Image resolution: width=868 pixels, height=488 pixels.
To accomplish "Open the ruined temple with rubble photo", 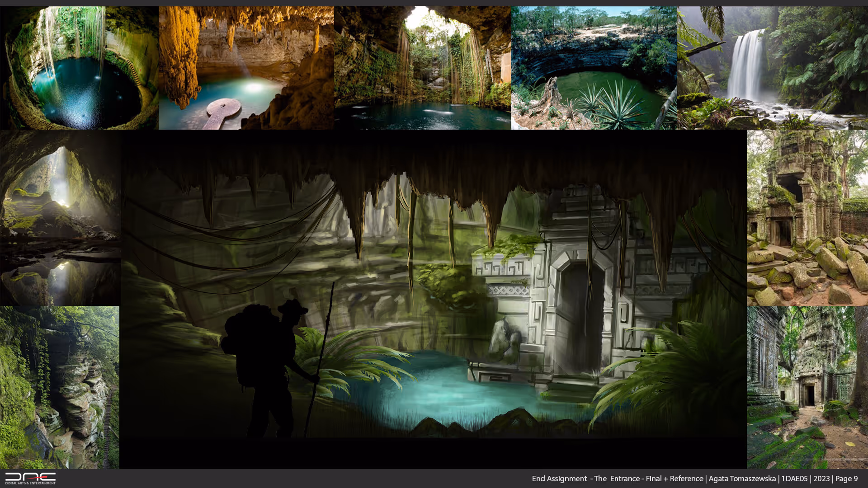I will coord(807,218).
